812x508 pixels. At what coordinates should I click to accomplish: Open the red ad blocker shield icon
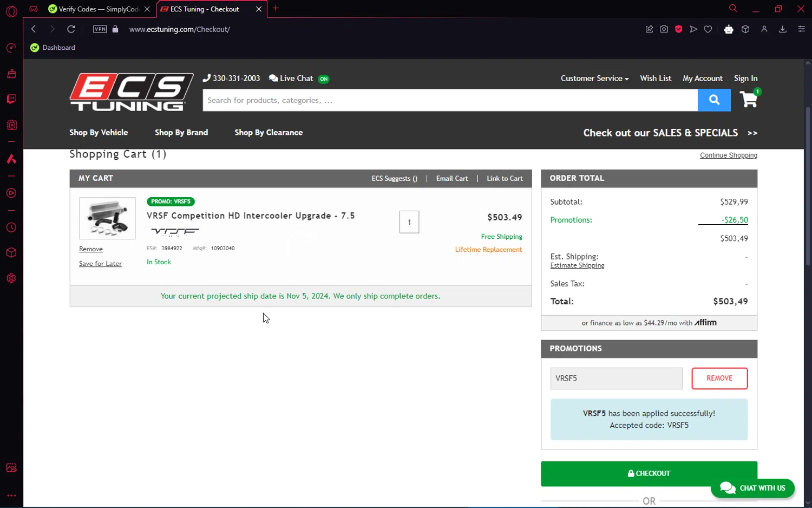[x=678, y=29]
